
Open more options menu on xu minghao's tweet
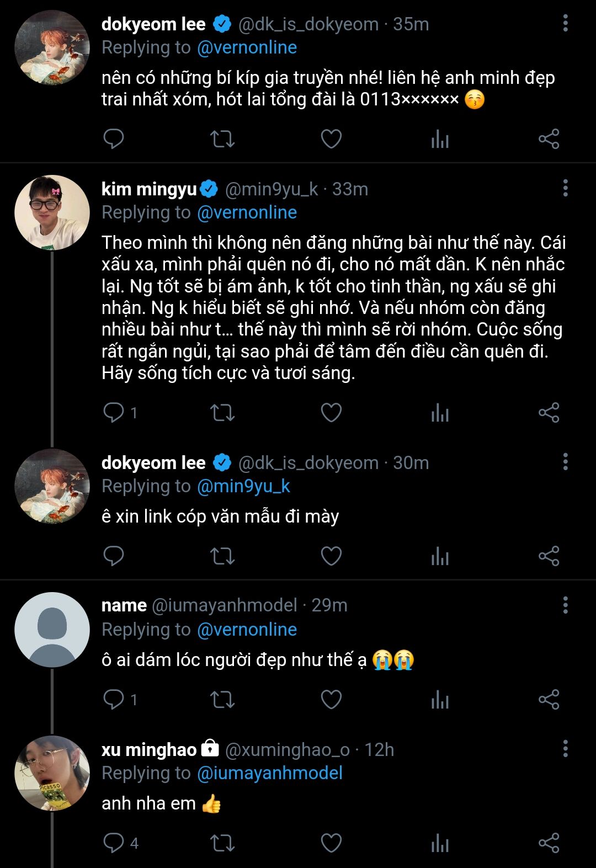coord(565,749)
